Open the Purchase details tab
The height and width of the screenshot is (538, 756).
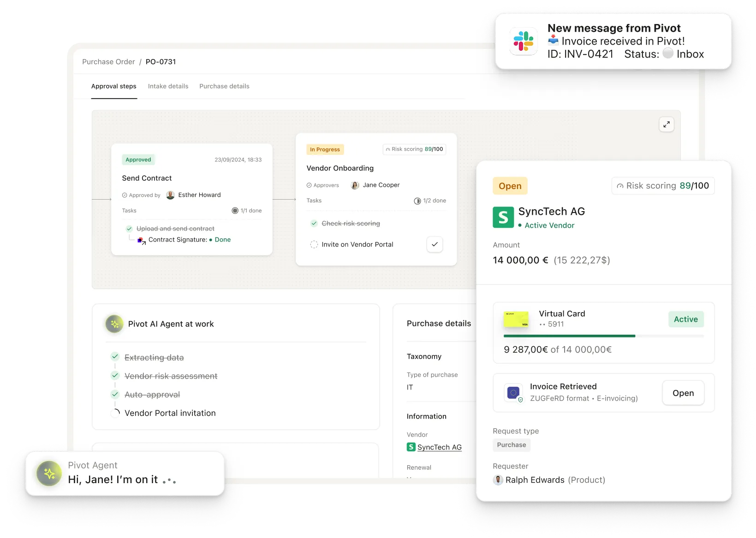224,86
